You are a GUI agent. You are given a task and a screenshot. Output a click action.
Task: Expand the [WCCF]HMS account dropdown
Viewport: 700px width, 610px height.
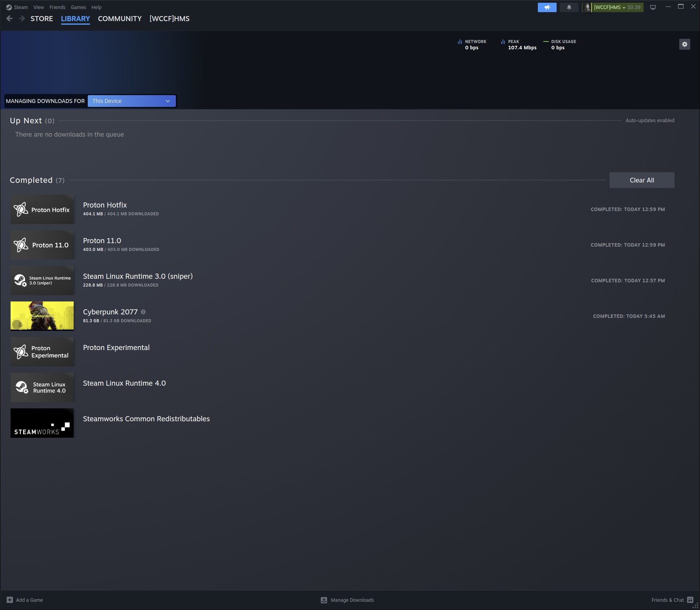coord(610,7)
